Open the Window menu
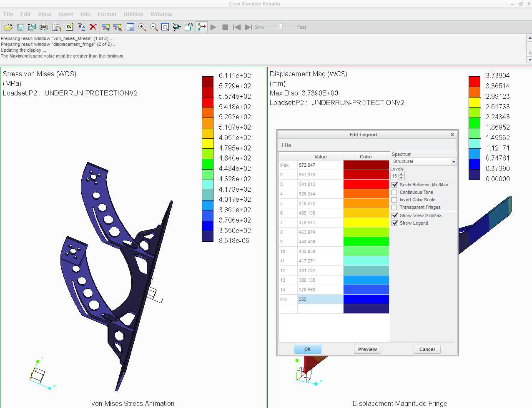Viewport: 532px width, 408px height. click(x=161, y=14)
